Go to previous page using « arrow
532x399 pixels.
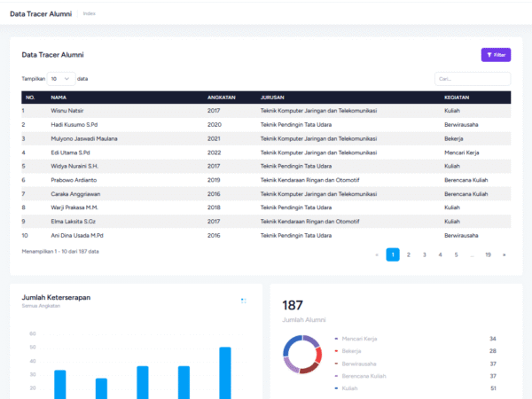(x=377, y=254)
